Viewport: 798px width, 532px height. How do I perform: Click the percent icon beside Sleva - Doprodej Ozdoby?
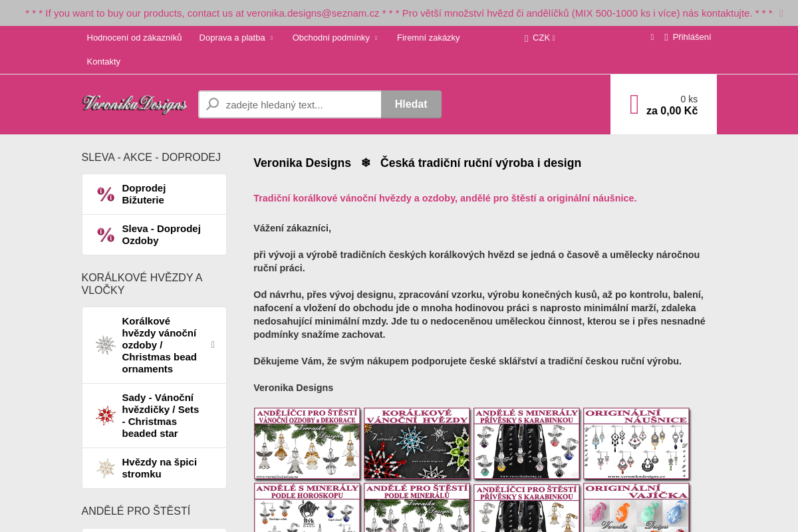(105, 234)
